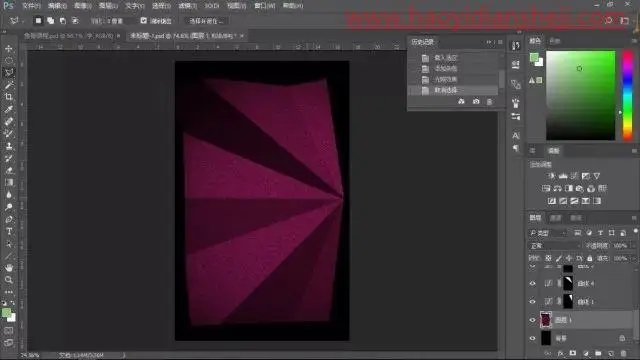Hide the 曲线 4 layer

(x=532, y=283)
